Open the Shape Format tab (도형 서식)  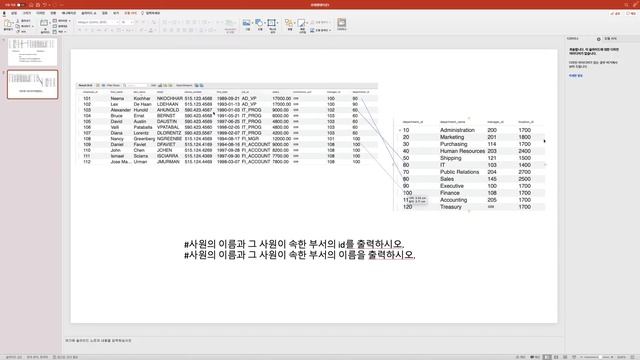click(131, 13)
